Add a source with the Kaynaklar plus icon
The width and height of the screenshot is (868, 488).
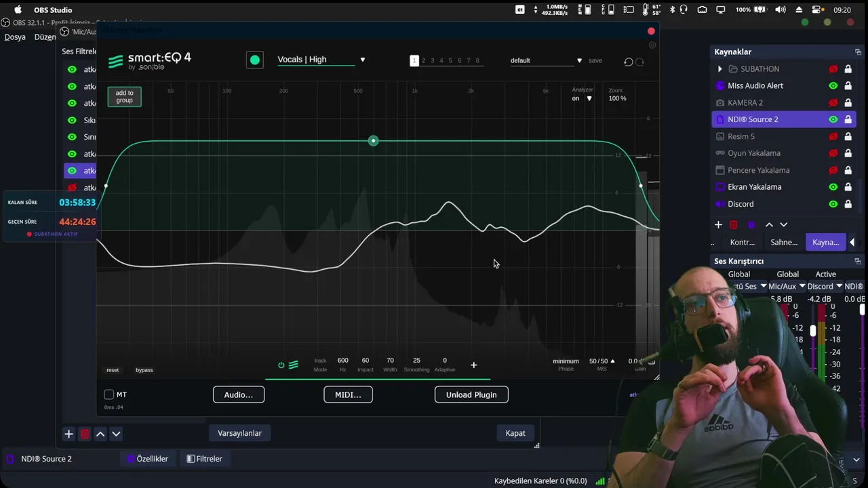(x=718, y=224)
